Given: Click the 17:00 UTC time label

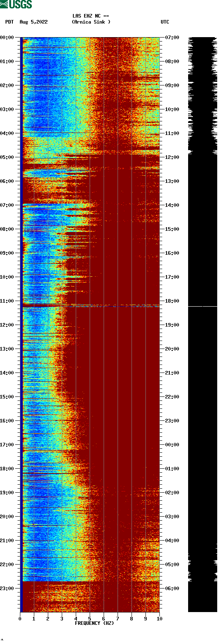Looking at the screenshot, I should coord(172,277).
